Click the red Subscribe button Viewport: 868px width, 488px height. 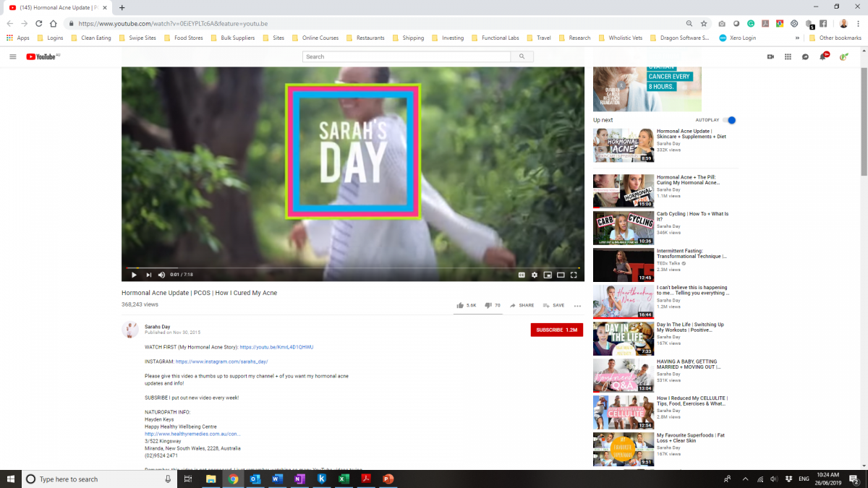click(x=556, y=330)
